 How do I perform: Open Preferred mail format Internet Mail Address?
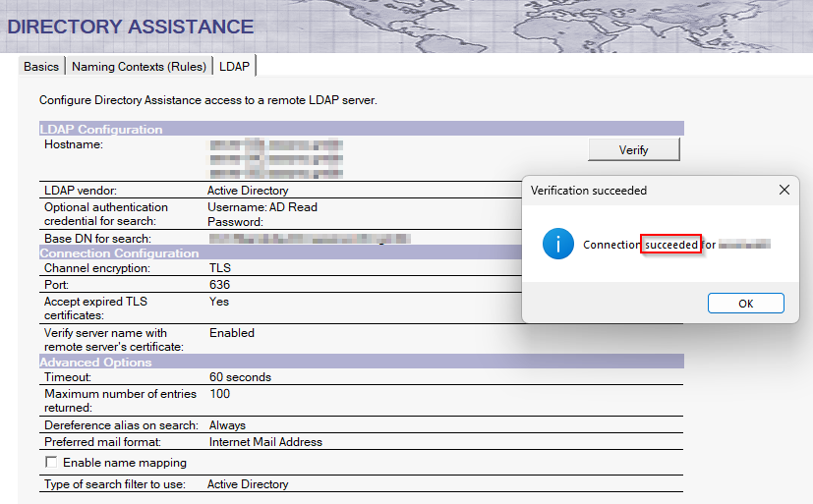pyautogui.click(x=265, y=442)
